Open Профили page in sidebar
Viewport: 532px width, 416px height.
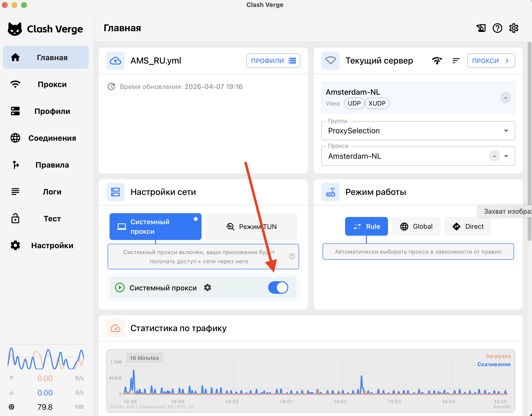click(x=46, y=111)
